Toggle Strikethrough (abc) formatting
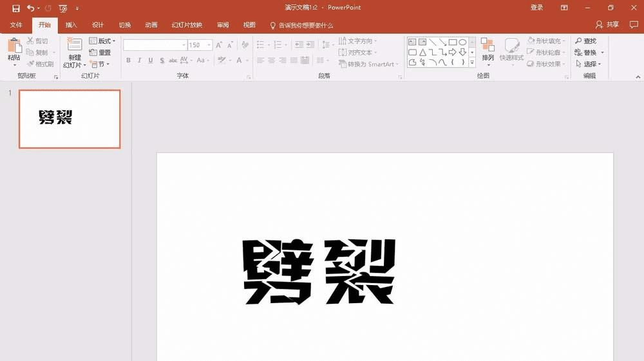 click(173, 60)
